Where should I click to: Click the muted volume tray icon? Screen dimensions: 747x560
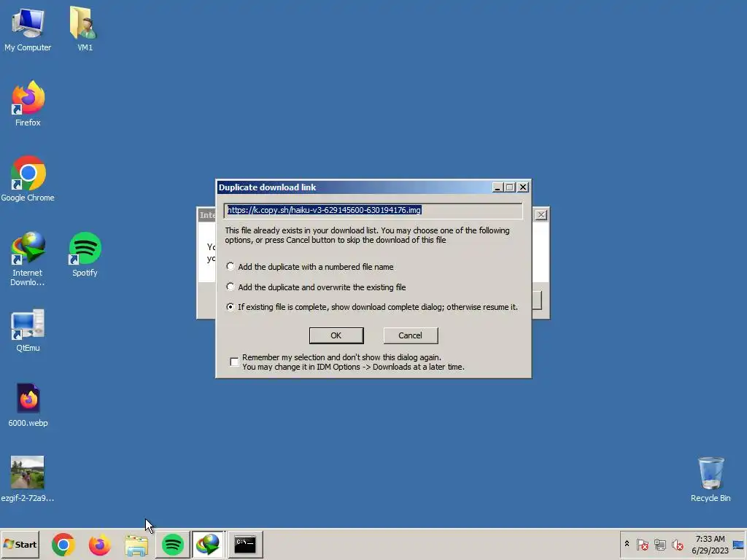click(x=677, y=544)
